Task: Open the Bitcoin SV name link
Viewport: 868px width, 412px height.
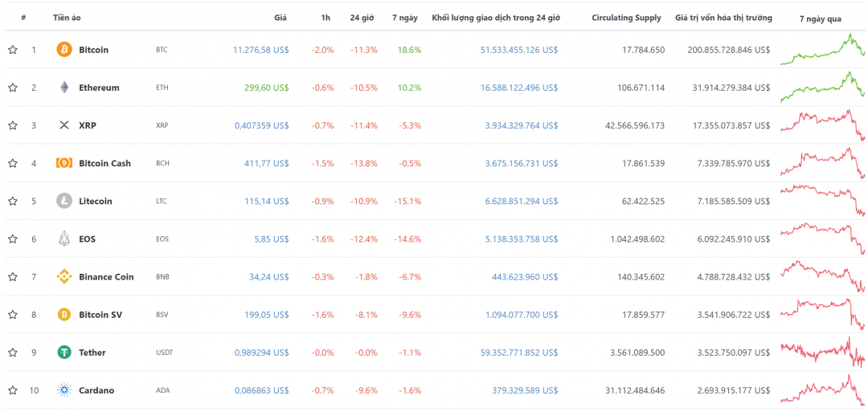Action: [x=100, y=315]
